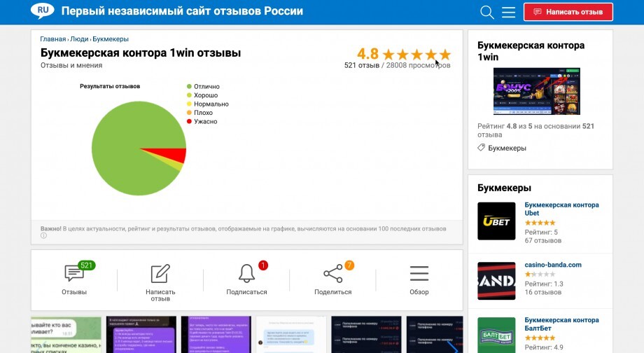644x353 pixels.
Task: Open casino-banda.com link
Action: coord(553,265)
